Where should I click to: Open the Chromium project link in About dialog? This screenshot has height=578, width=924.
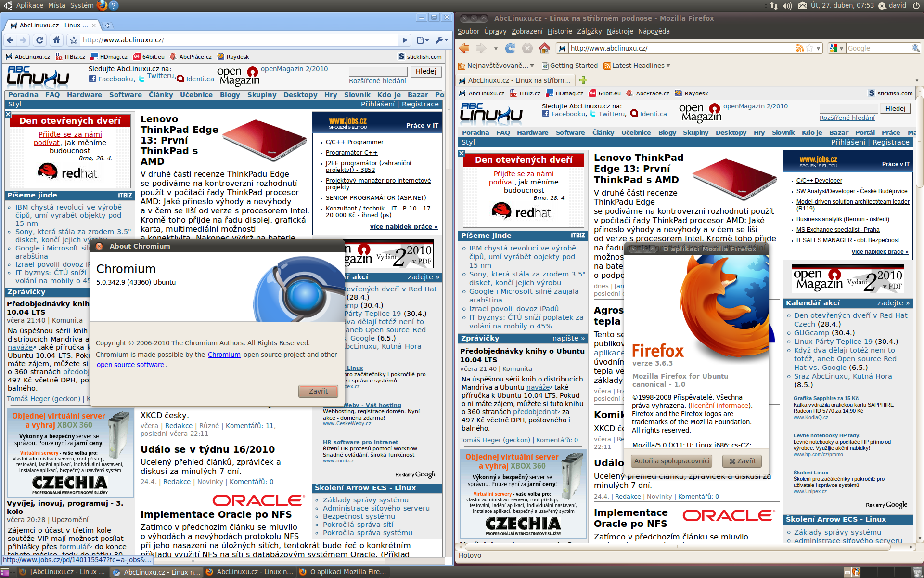(224, 355)
